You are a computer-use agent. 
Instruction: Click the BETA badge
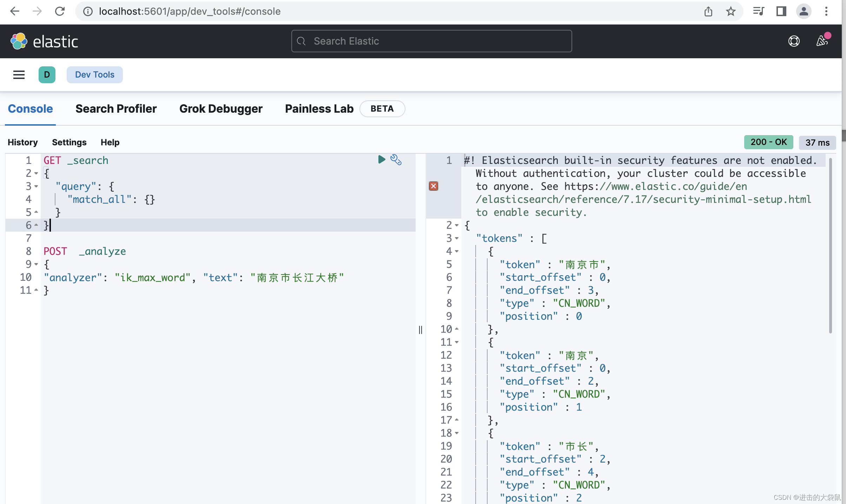(x=382, y=109)
